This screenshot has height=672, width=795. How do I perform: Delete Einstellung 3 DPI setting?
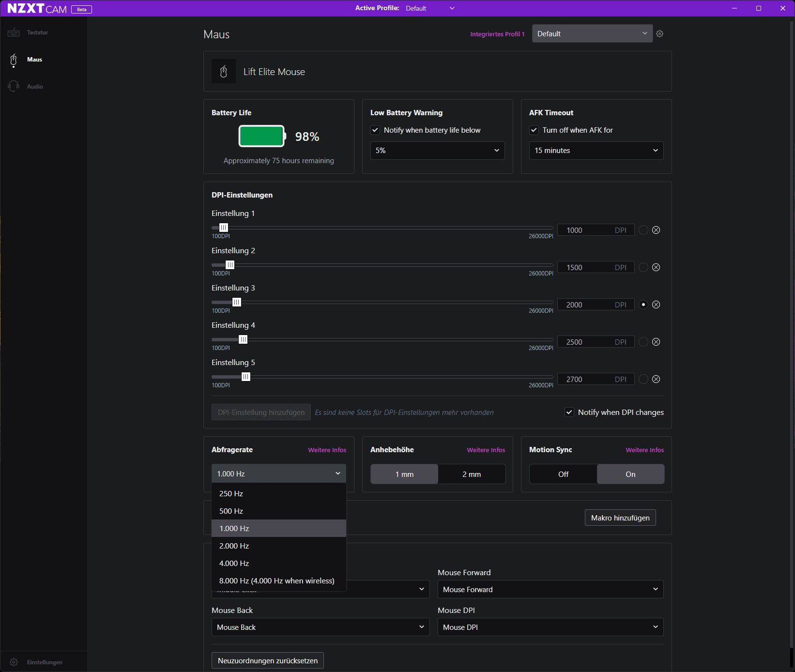click(x=656, y=305)
